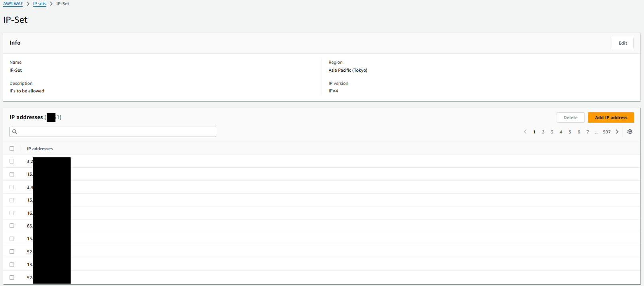644x286 pixels.
Task: Click the AWS WAF breadcrumb link
Action: (13, 4)
